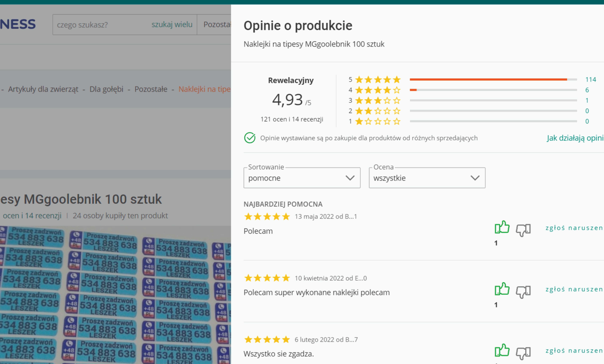
Task: Report abuse on the 10 kwietnia review
Action: 574,289
